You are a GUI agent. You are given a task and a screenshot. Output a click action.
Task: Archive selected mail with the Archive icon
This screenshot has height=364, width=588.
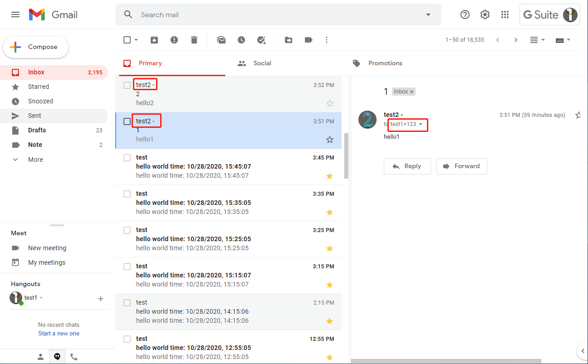tap(154, 40)
